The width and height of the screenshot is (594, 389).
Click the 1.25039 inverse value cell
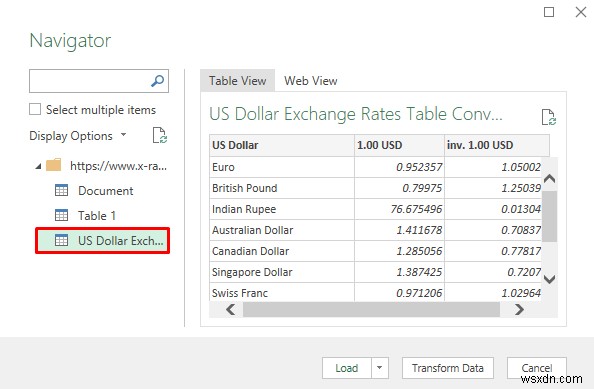coord(493,188)
